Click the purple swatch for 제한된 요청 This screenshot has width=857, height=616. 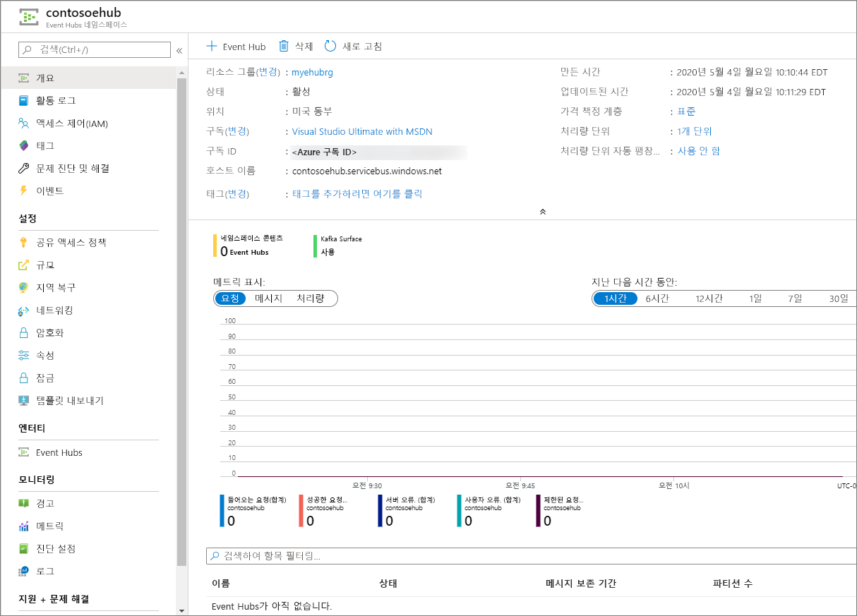click(x=538, y=512)
